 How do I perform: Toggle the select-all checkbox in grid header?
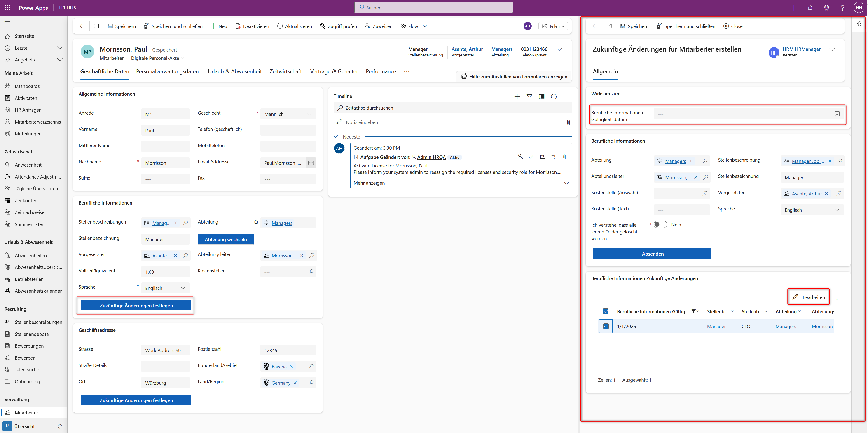tap(606, 311)
